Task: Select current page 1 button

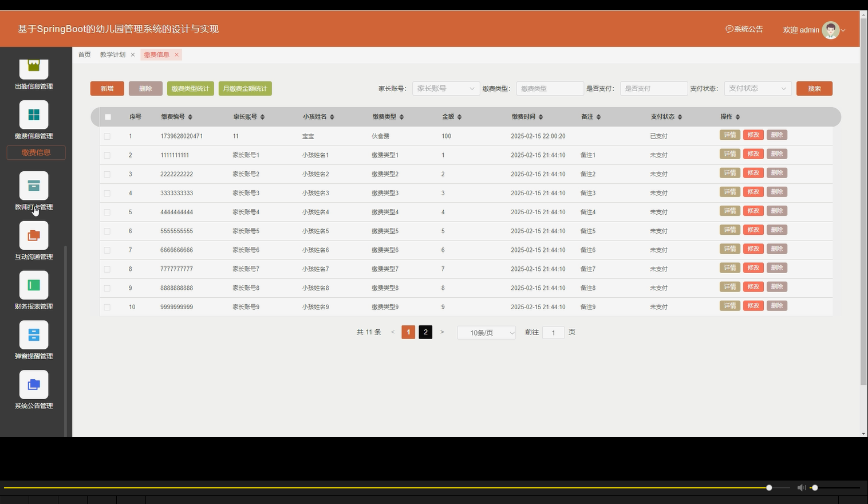Action: [x=408, y=332]
